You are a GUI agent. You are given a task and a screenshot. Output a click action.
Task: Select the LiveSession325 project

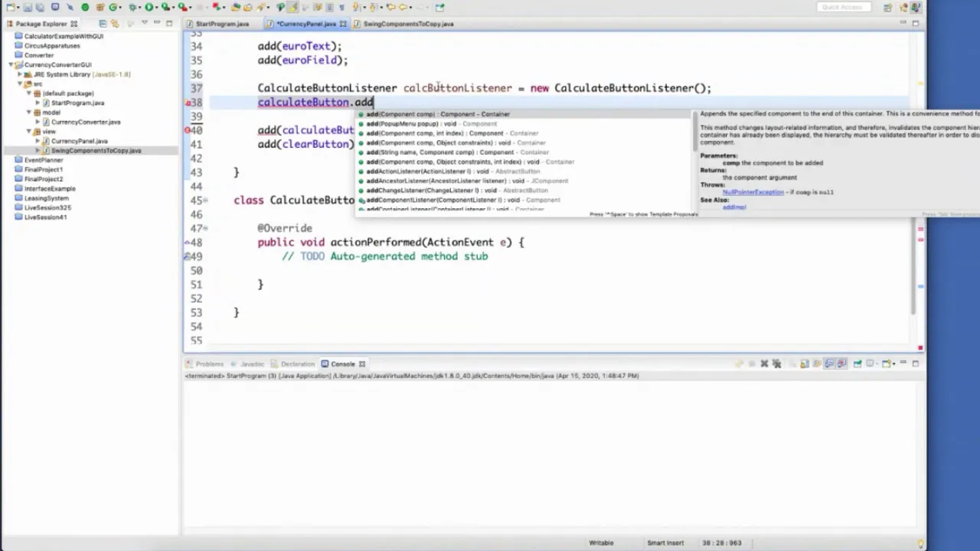pos(47,207)
